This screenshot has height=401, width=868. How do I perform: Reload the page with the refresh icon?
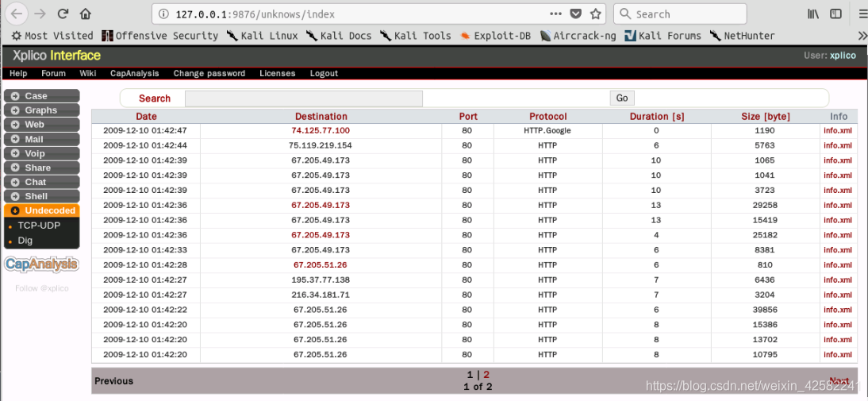click(x=63, y=13)
